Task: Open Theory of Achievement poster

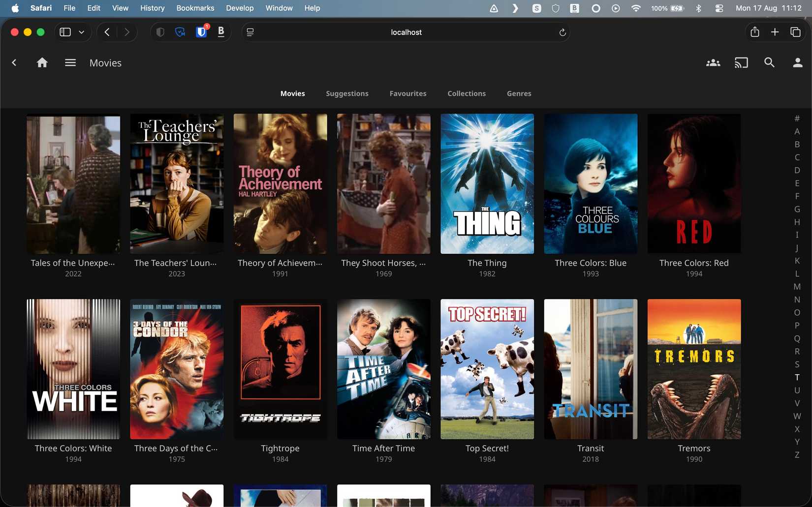Action: (x=280, y=184)
